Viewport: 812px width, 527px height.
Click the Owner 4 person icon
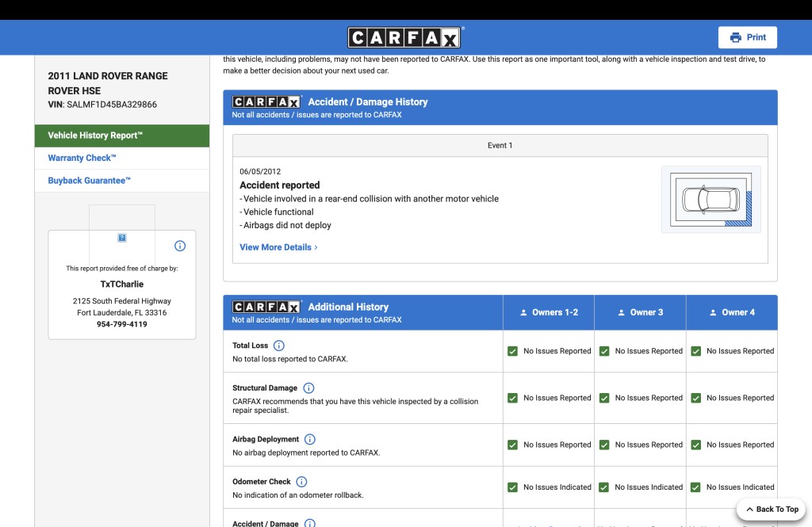click(713, 312)
